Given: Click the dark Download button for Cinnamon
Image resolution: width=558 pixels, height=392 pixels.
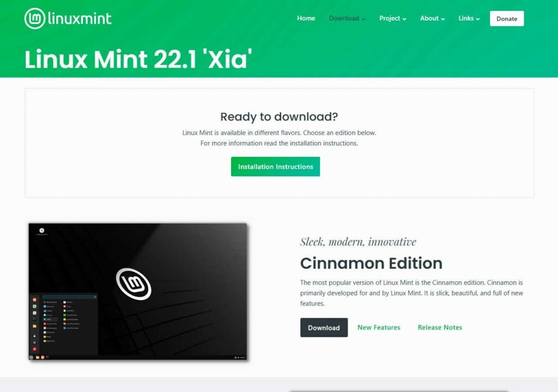Looking at the screenshot, I should pyautogui.click(x=324, y=328).
